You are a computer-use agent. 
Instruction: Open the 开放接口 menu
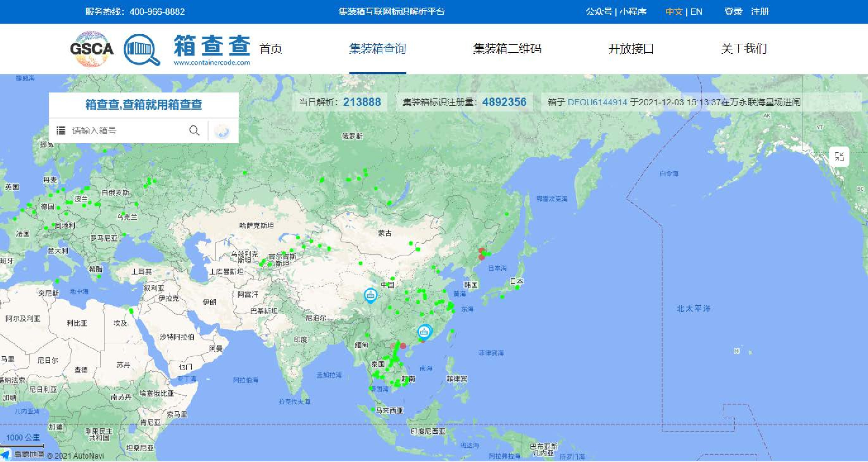pos(631,49)
